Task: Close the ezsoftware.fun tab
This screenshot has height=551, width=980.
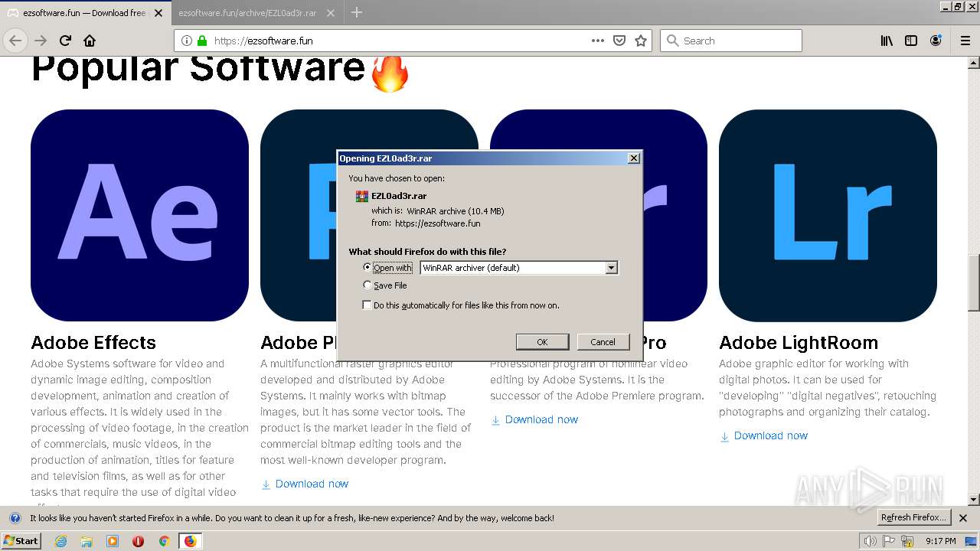Action: [158, 13]
